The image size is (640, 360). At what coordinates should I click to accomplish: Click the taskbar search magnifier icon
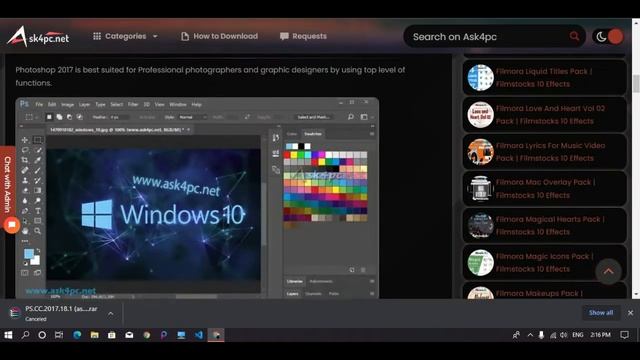coord(25,335)
